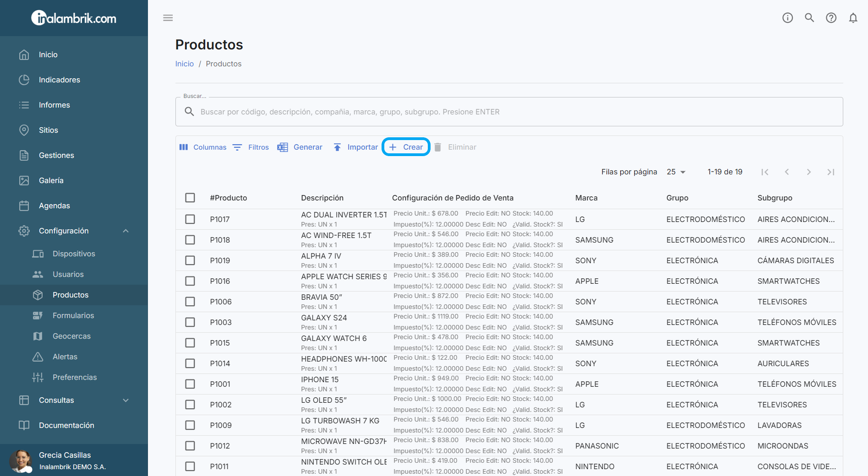The width and height of the screenshot is (868, 476).
Task: Check the checkbox for product P1019
Action: [x=190, y=260]
